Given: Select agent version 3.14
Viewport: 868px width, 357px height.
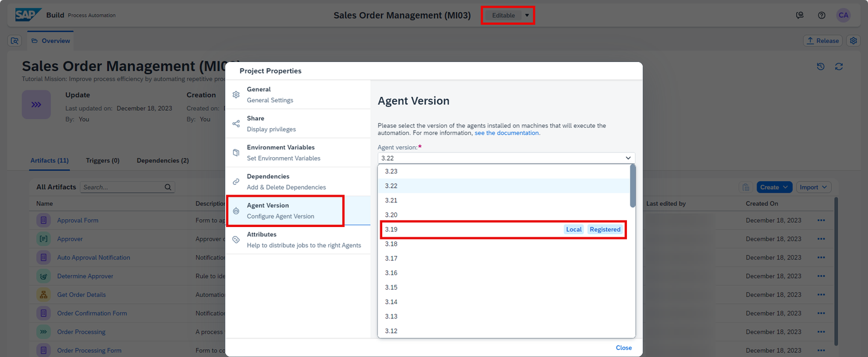Looking at the screenshot, I should tap(504, 302).
